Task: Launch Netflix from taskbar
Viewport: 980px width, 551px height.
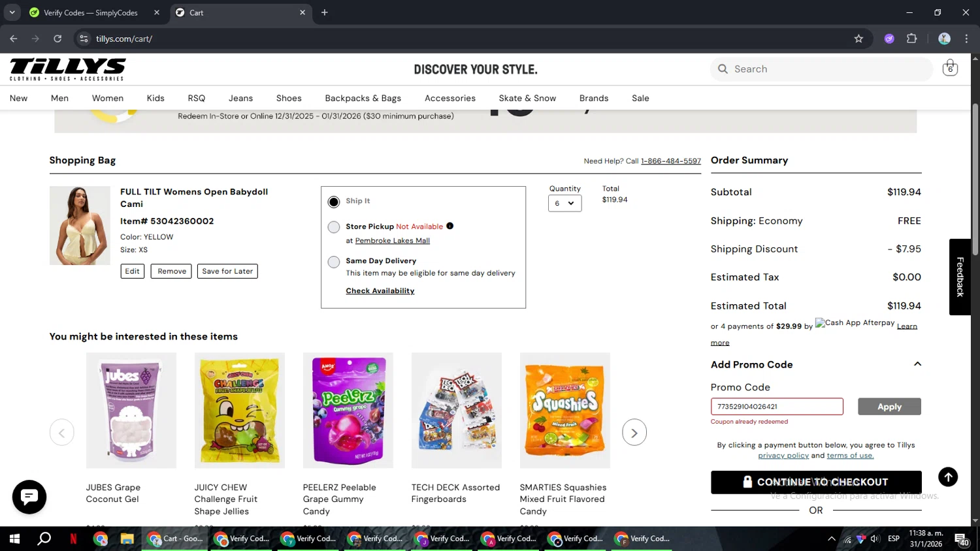Action: coord(73,539)
